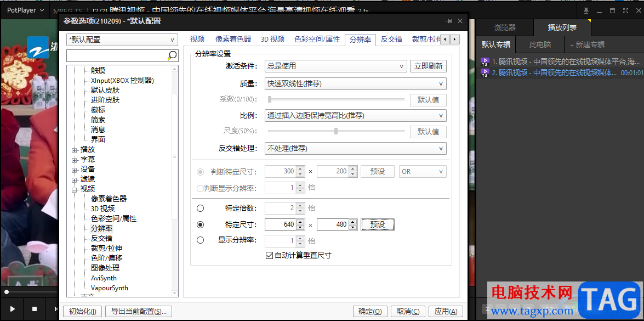Select playlist item 1. 腾讯视频
The height and width of the screenshot is (321, 644).
pos(560,61)
